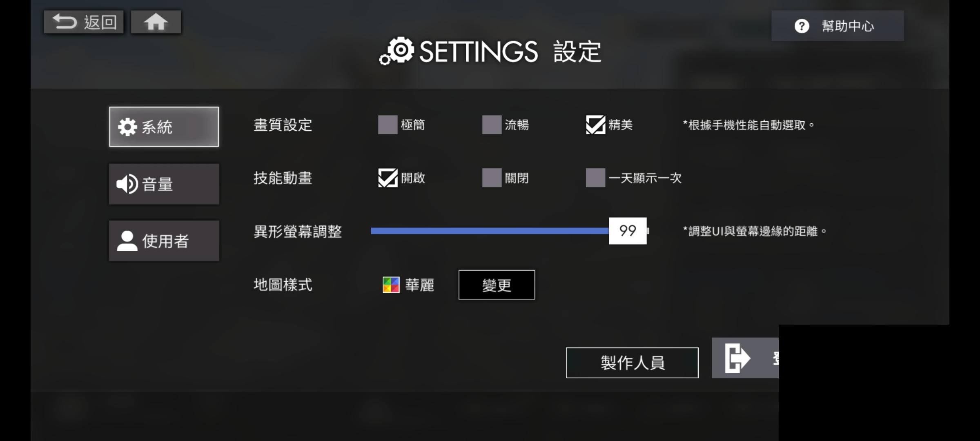Click the slider handle showing 99
Image resolution: width=980 pixels, height=441 pixels.
628,231
